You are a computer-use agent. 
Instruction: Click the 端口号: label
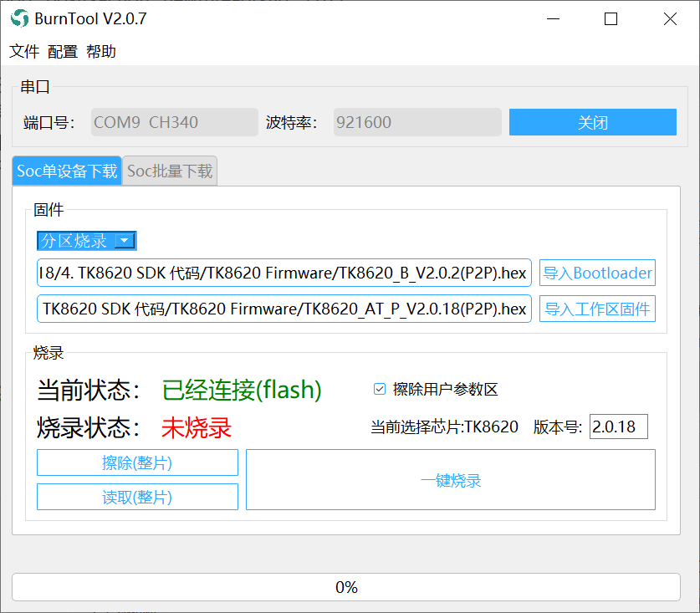49,122
